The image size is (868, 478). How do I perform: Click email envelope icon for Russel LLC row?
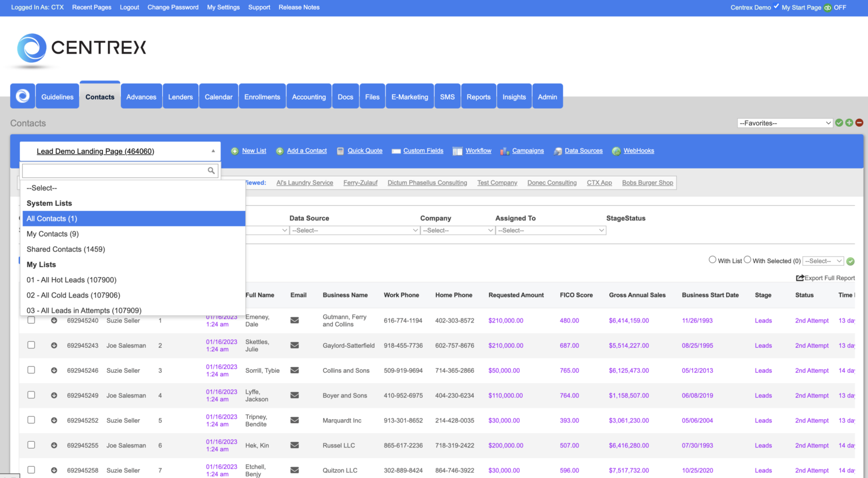pos(294,445)
